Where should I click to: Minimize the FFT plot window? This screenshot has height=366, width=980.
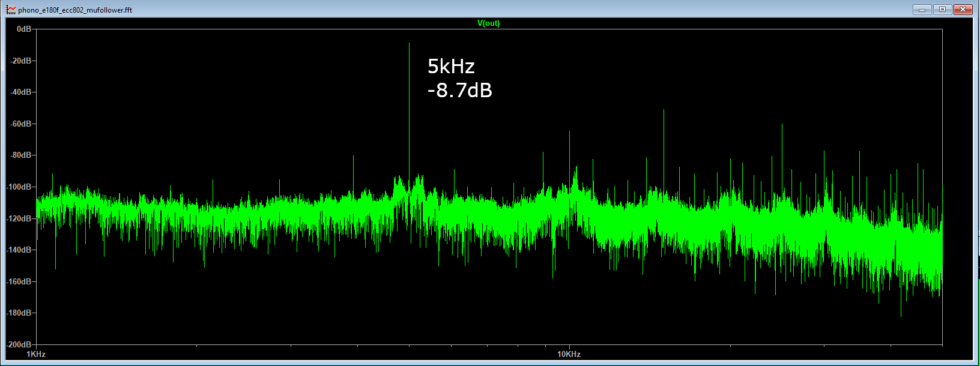922,10
